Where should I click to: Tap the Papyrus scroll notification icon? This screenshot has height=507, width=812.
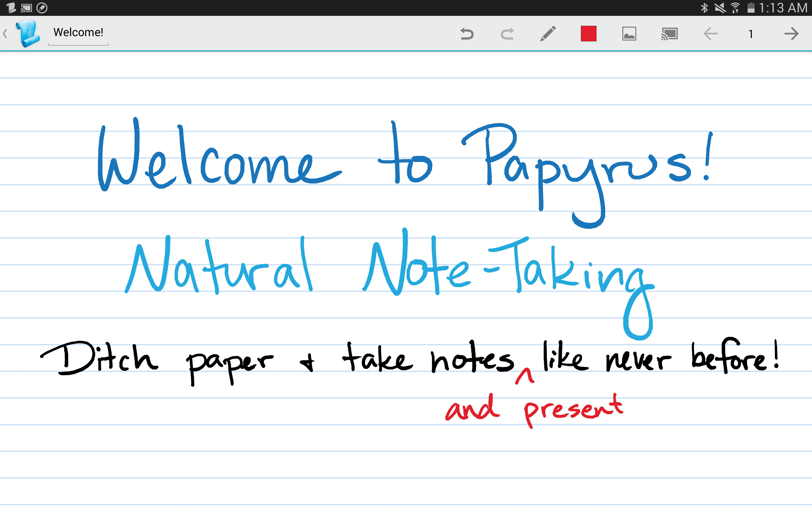(11, 8)
